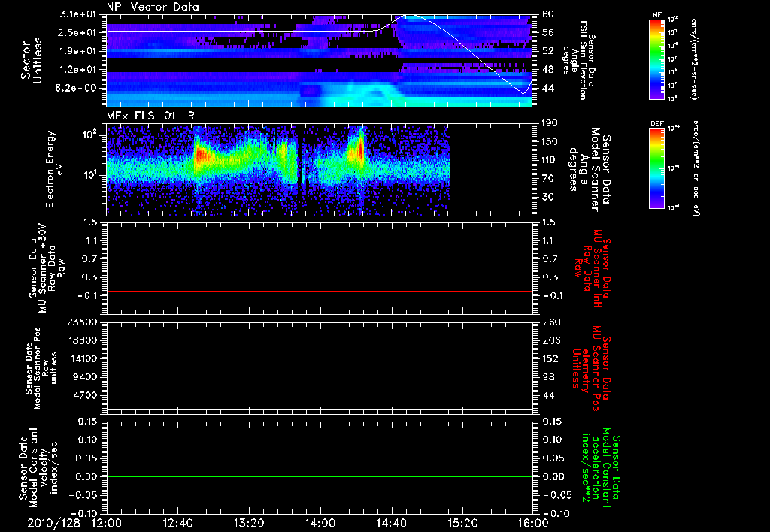Click the 18800 scanner position tick value
Image resolution: width=770 pixels, height=532 pixels.
(x=82, y=340)
